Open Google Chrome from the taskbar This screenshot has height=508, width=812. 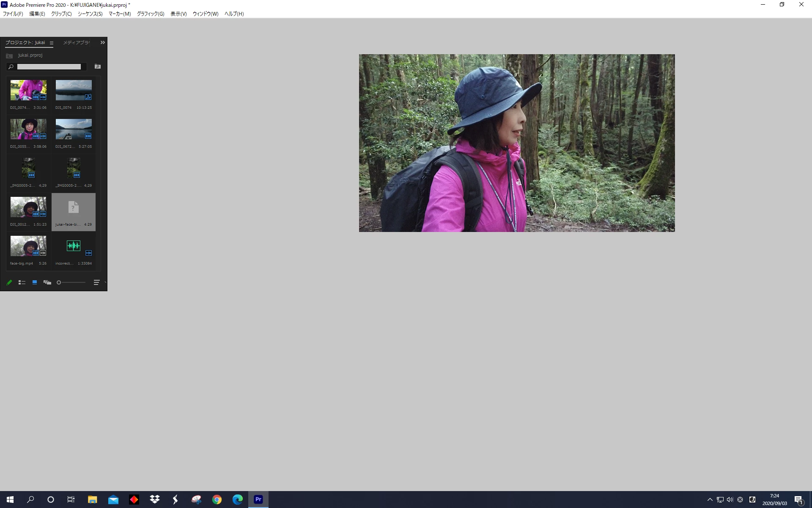(x=217, y=500)
